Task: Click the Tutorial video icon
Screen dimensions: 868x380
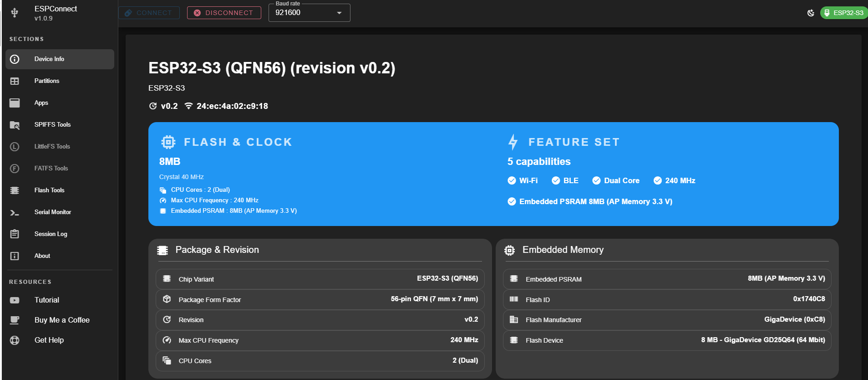Action: tap(15, 300)
